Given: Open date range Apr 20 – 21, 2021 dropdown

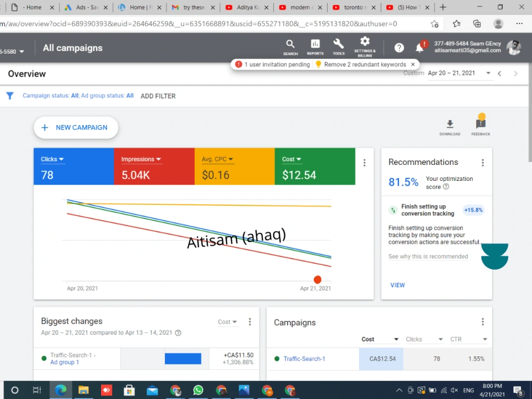Looking at the screenshot, I should point(459,73).
